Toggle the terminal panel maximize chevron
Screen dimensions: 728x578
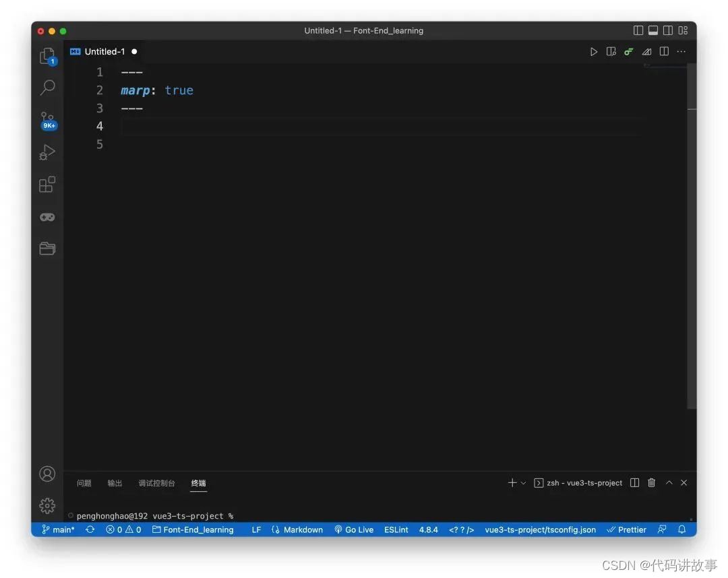(668, 482)
